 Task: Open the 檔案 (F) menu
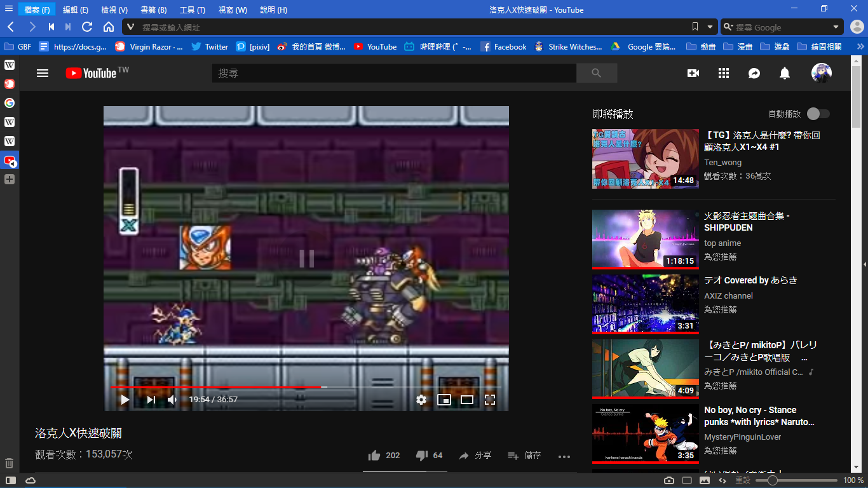point(37,10)
